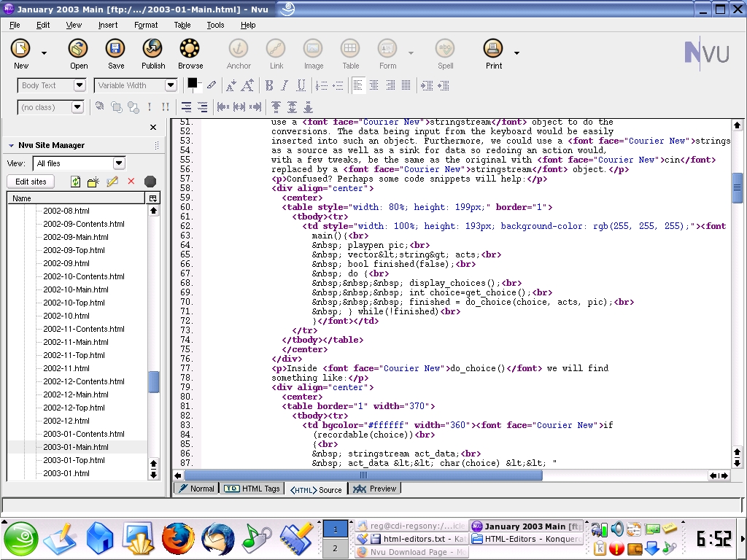This screenshot has width=747, height=560.
Task: Open the Format menu
Action: (146, 25)
